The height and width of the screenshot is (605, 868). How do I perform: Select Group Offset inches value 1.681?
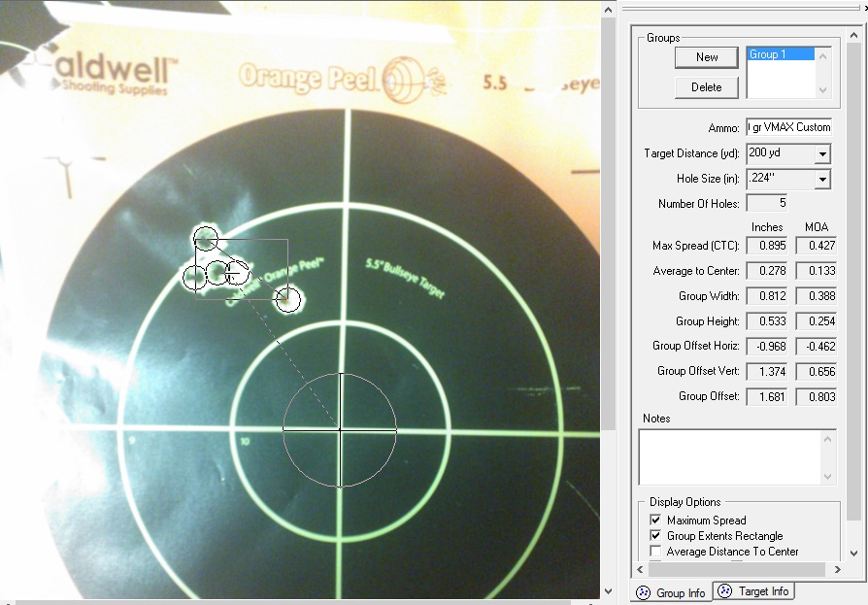tap(767, 397)
